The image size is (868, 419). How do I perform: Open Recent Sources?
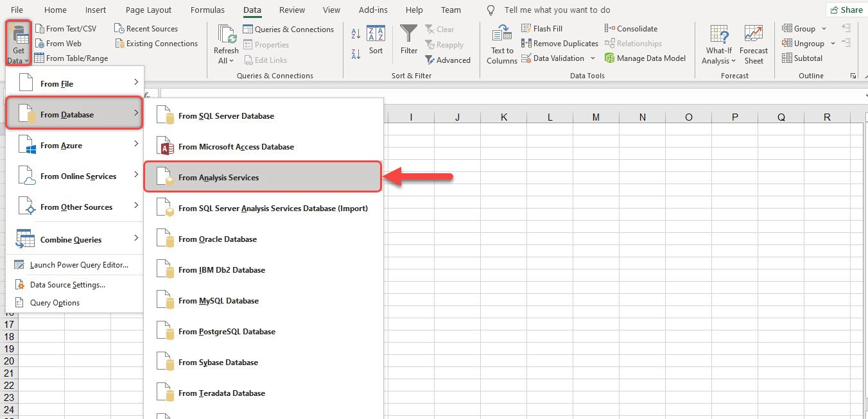(x=150, y=28)
